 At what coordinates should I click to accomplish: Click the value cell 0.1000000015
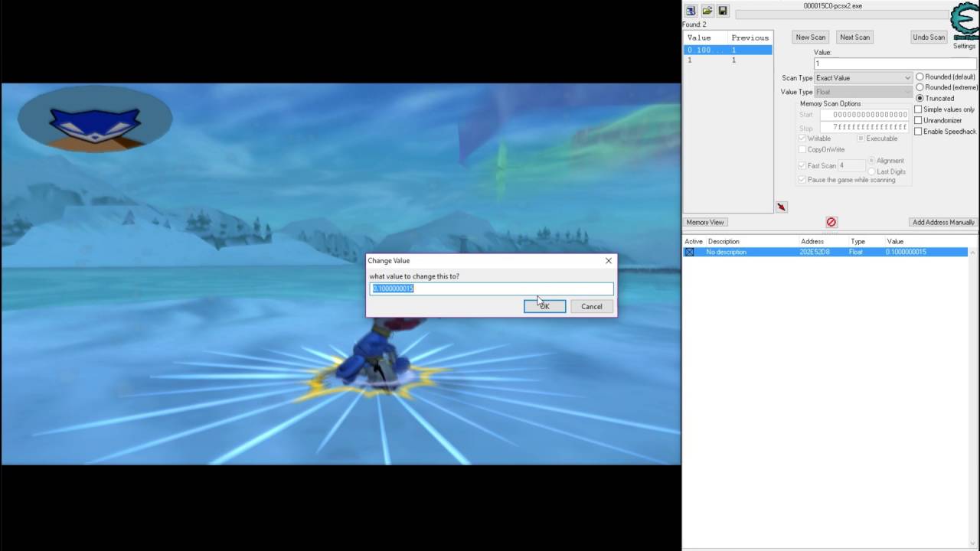906,252
